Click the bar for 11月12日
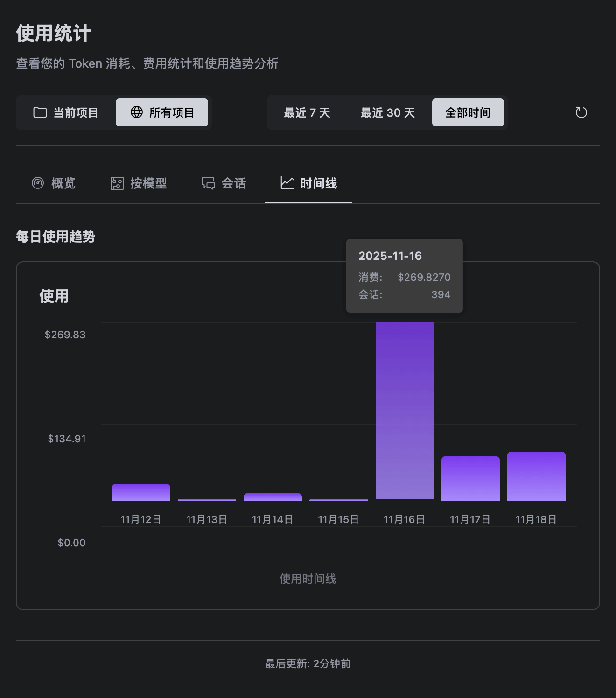Image resolution: width=616 pixels, height=698 pixels. [141, 492]
